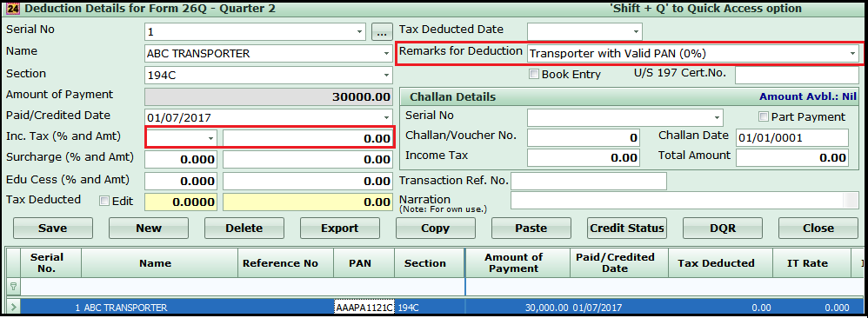Click the Save button
Viewport: 868px width, 318px height.
click(x=52, y=228)
